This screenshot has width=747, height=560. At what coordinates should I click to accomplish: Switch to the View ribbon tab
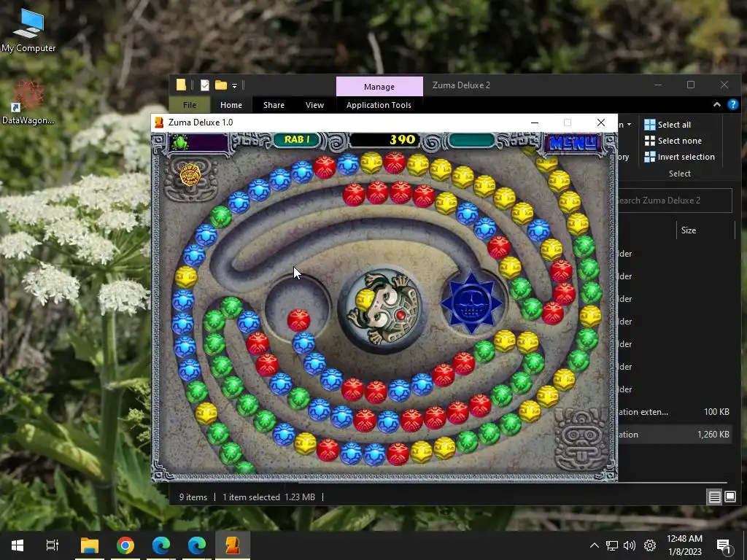point(314,105)
